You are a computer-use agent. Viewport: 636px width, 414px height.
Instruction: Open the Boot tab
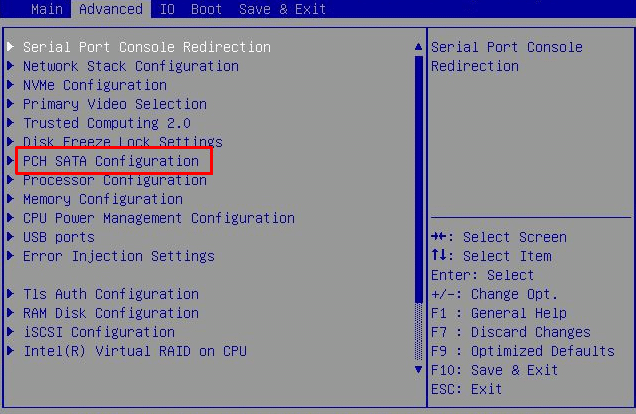click(x=206, y=9)
